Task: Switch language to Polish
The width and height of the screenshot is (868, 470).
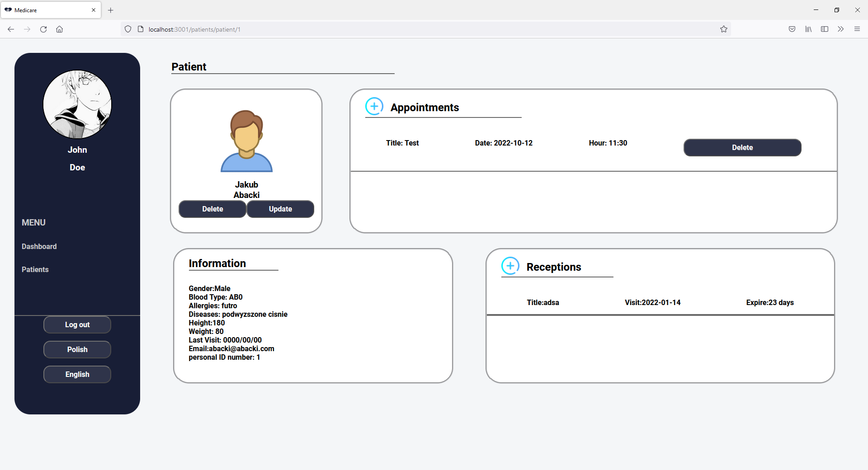Action: (x=77, y=349)
